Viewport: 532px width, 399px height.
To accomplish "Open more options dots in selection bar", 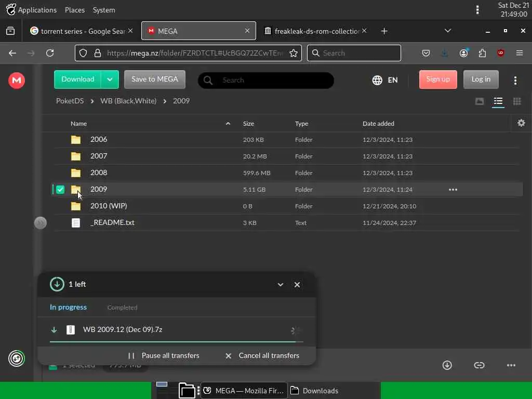I will (x=511, y=365).
